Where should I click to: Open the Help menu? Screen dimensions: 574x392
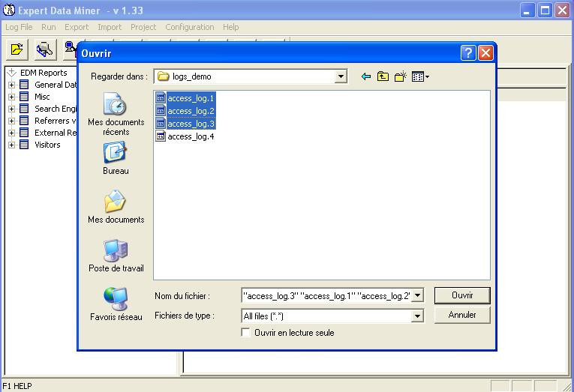pos(230,27)
